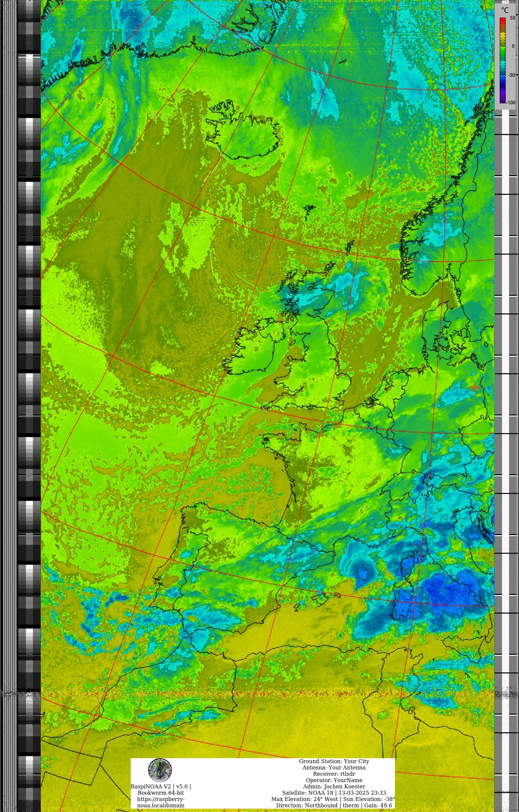Click the 'Direction: Northbound' line
519x812 pixels.
(x=334, y=805)
